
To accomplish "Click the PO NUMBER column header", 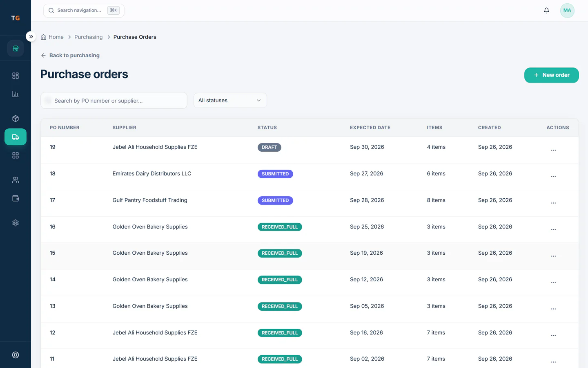I will [x=65, y=128].
